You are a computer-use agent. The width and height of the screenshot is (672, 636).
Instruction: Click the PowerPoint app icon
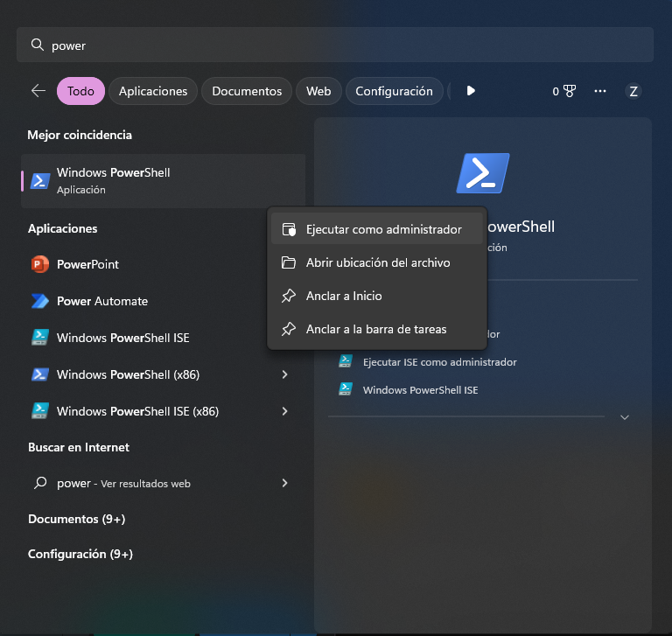pyautogui.click(x=40, y=264)
